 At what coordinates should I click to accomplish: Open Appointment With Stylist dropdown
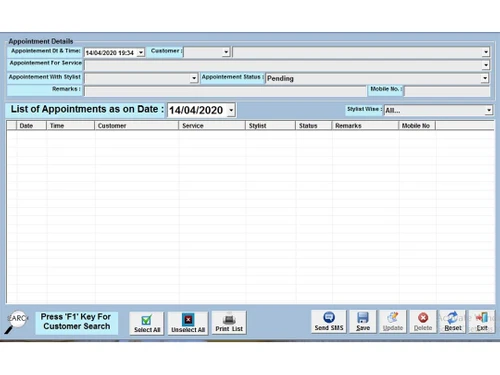(x=194, y=78)
